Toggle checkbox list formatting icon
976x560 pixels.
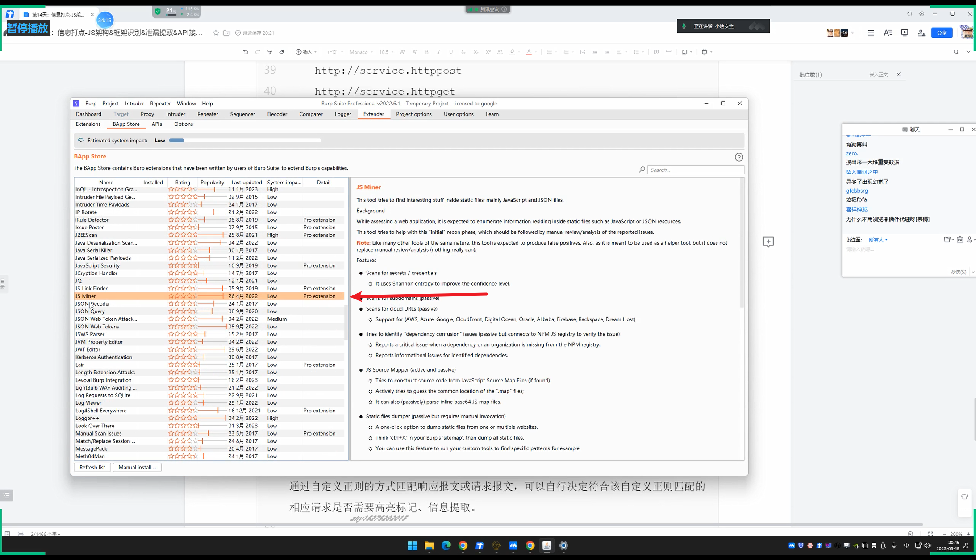click(x=582, y=52)
